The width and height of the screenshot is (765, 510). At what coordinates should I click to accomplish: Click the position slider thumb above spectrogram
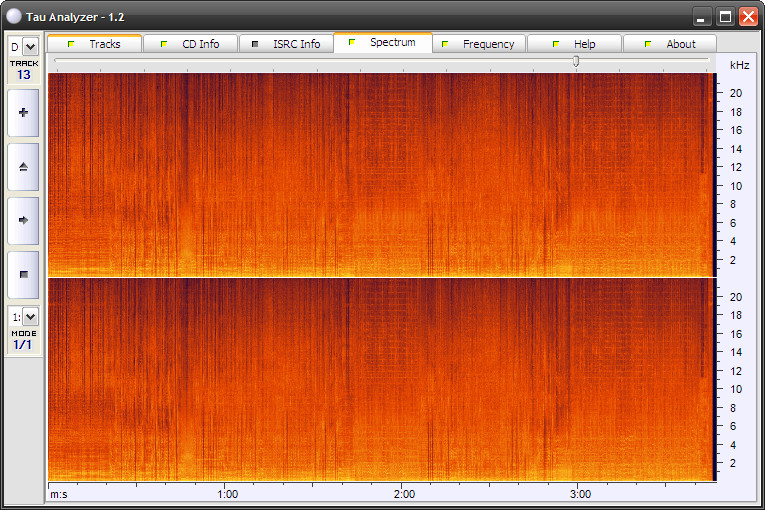click(576, 62)
